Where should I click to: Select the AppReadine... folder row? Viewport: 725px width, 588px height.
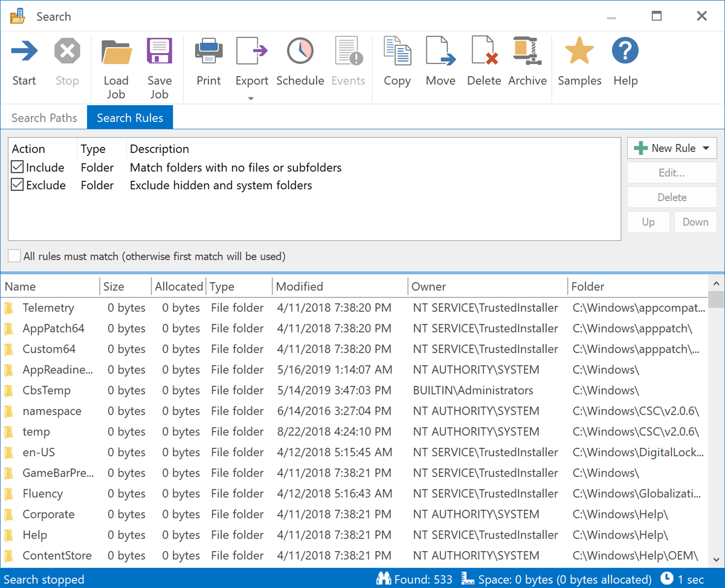pyautogui.click(x=354, y=370)
